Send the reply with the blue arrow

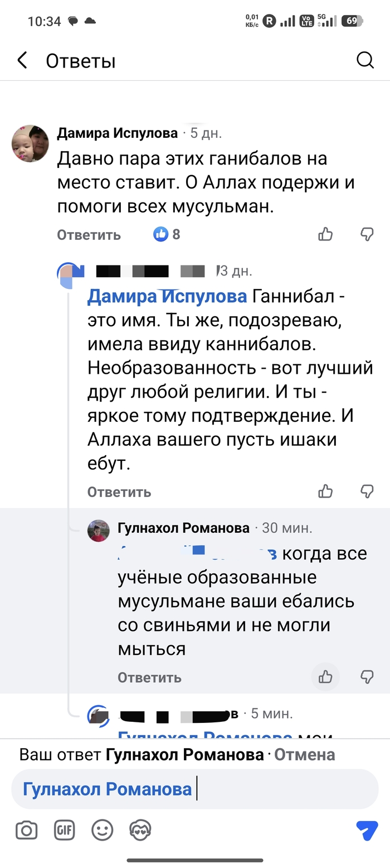click(x=367, y=831)
